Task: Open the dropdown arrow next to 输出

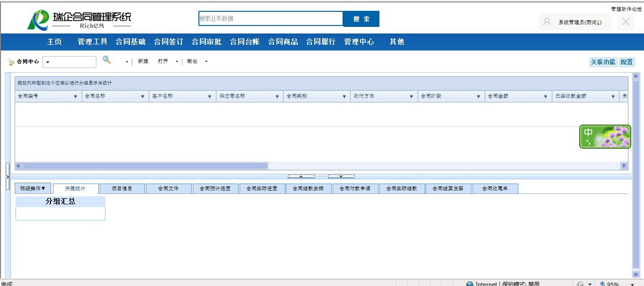Action: [x=206, y=62]
